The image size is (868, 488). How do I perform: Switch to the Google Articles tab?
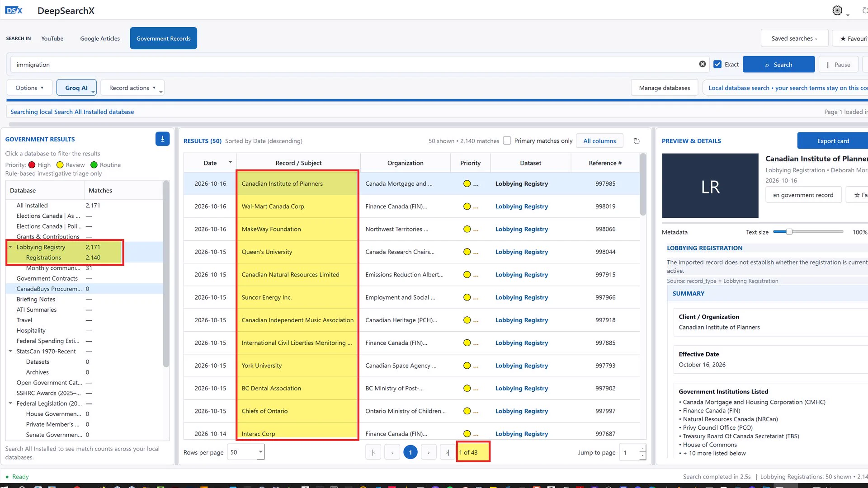[100, 38]
